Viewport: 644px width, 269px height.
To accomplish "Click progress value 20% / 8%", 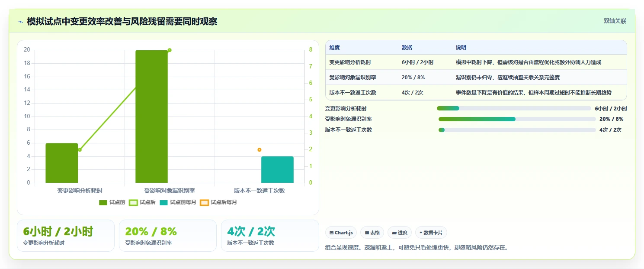I will click(x=611, y=119).
